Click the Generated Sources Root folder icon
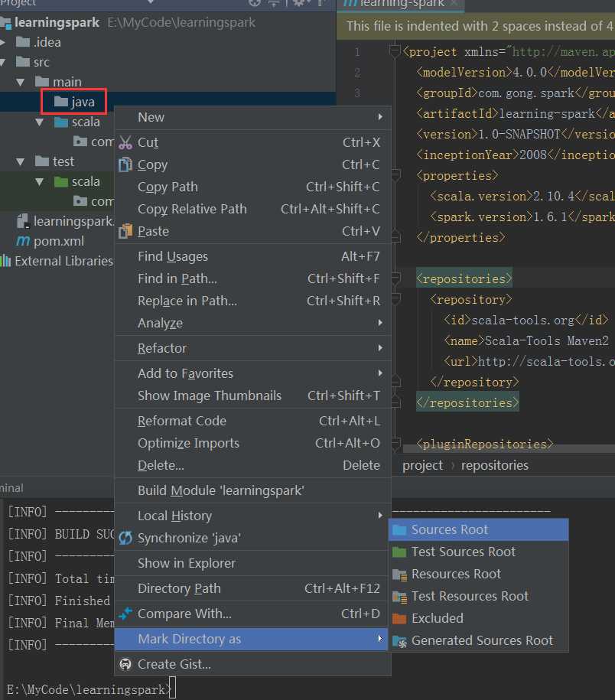Screen dimensions: 615x700 [x=399, y=642]
